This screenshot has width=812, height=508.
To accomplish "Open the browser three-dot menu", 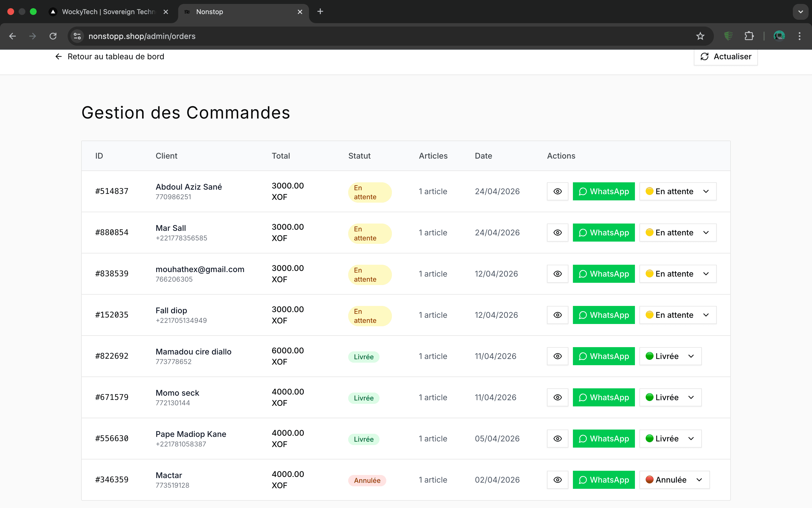I will 800,36.
